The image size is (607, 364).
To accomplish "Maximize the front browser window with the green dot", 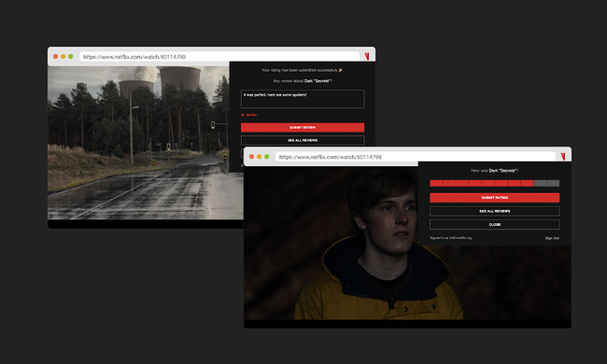I will (267, 156).
